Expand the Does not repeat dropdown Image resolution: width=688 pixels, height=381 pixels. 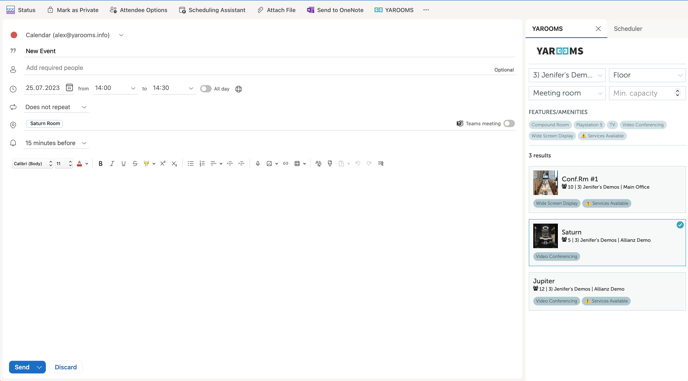click(x=56, y=107)
